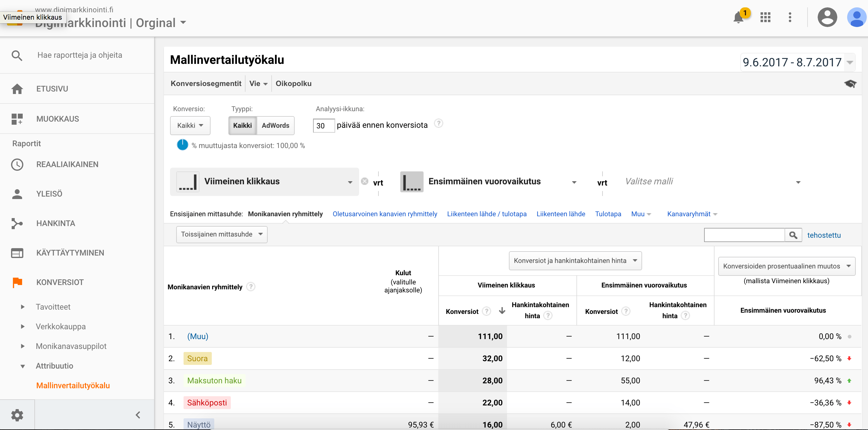Click the Etusivu home icon
Screen dimensions: 868x430
point(17,89)
